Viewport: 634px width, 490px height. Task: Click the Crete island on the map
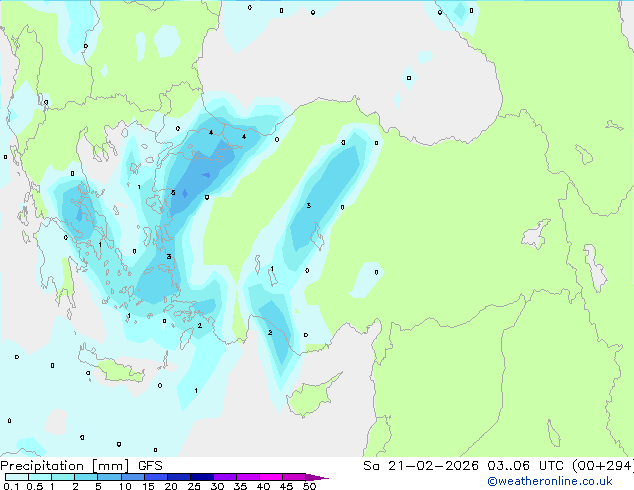(x=117, y=370)
